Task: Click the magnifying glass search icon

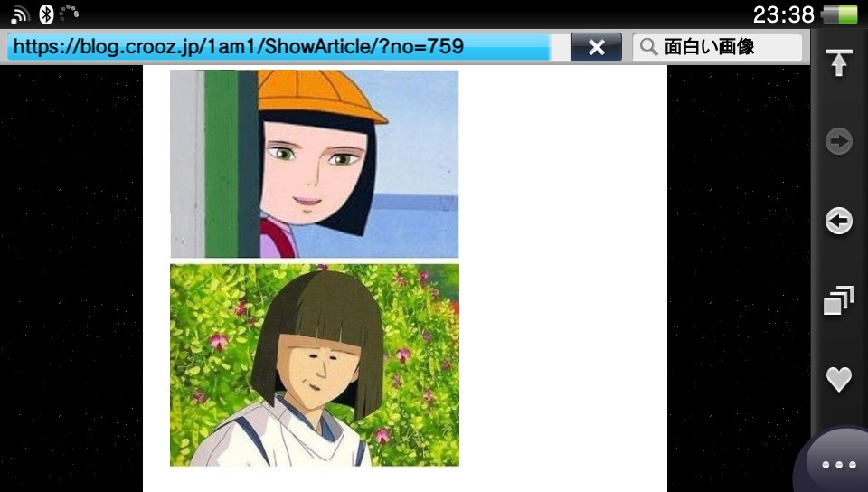Action: pyautogui.click(x=648, y=47)
